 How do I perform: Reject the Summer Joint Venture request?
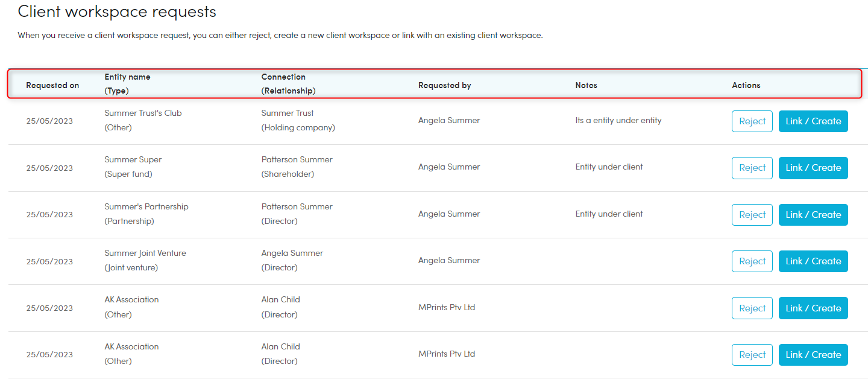[x=752, y=261]
